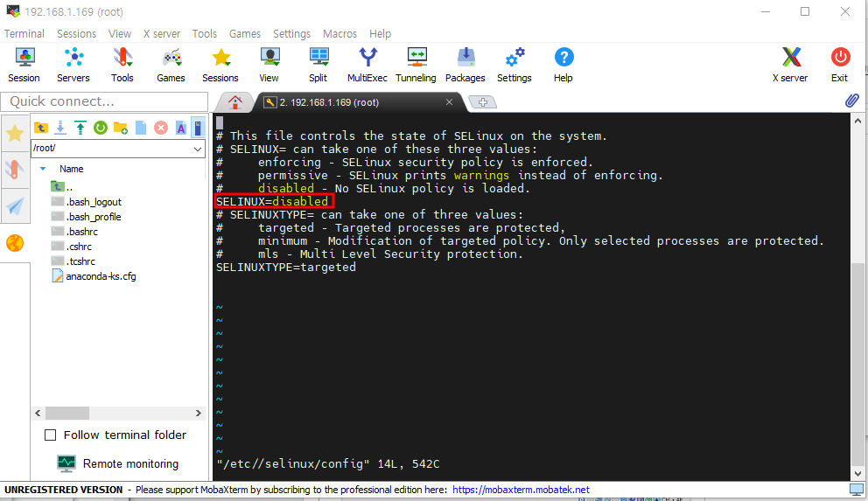The height and width of the screenshot is (501, 868).
Task: Click the terminal scroll down arrow
Action: point(857,474)
